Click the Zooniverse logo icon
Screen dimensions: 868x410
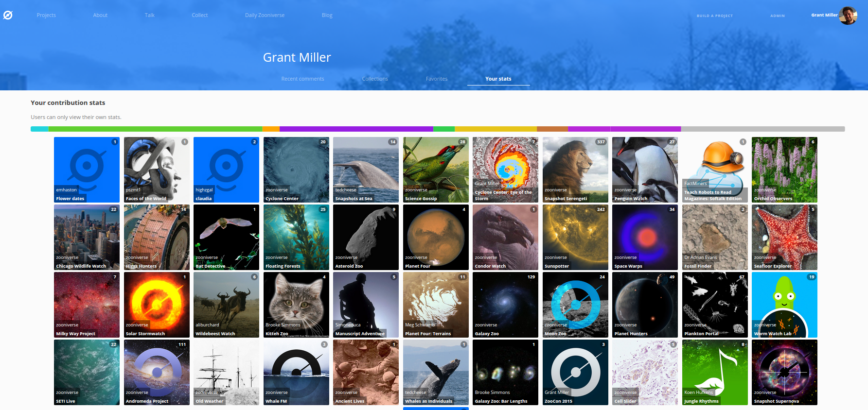point(8,15)
